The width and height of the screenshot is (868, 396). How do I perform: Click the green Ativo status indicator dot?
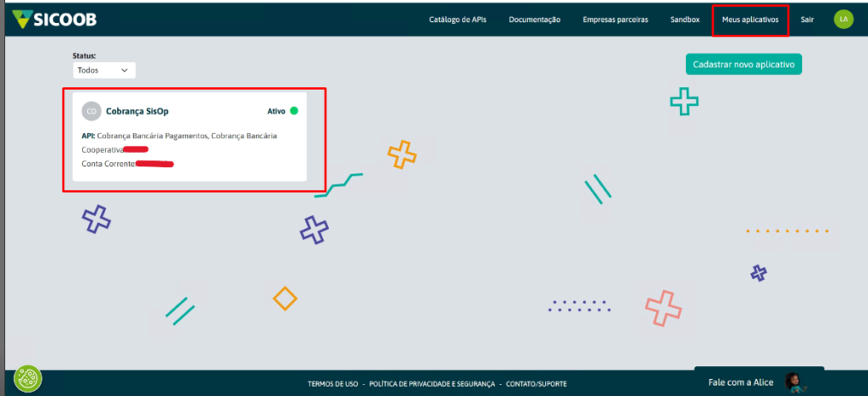pos(294,110)
